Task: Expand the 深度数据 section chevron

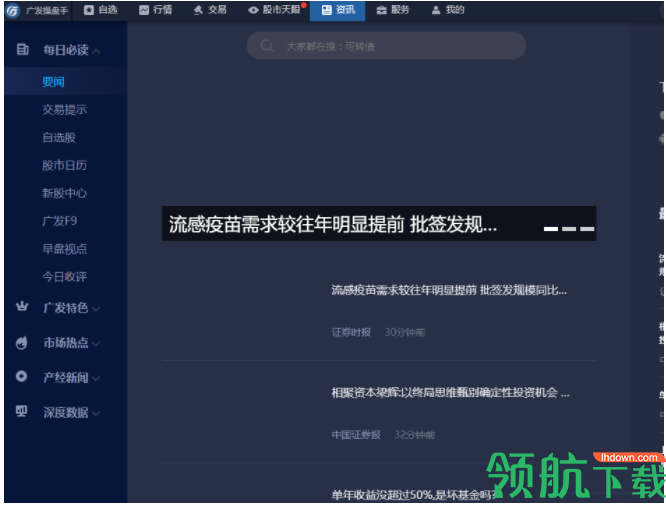Action: tap(96, 413)
